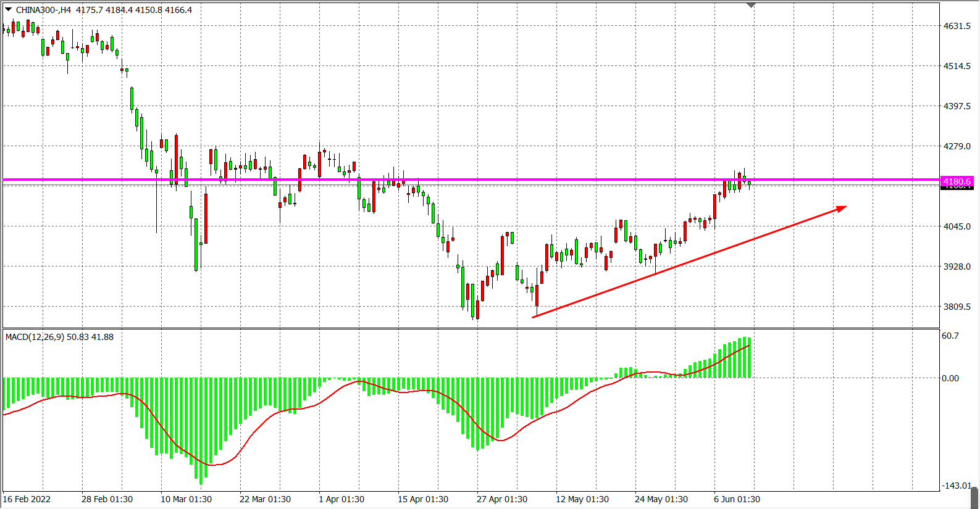980x509 pixels.
Task: Click the black current price label below 4180.6
Action: point(957,188)
